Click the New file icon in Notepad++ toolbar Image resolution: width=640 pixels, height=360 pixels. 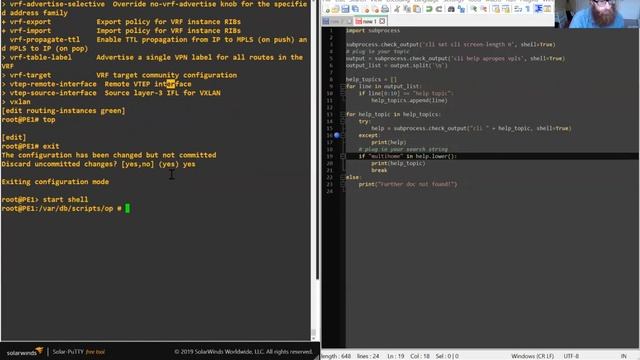(x=327, y=9)
